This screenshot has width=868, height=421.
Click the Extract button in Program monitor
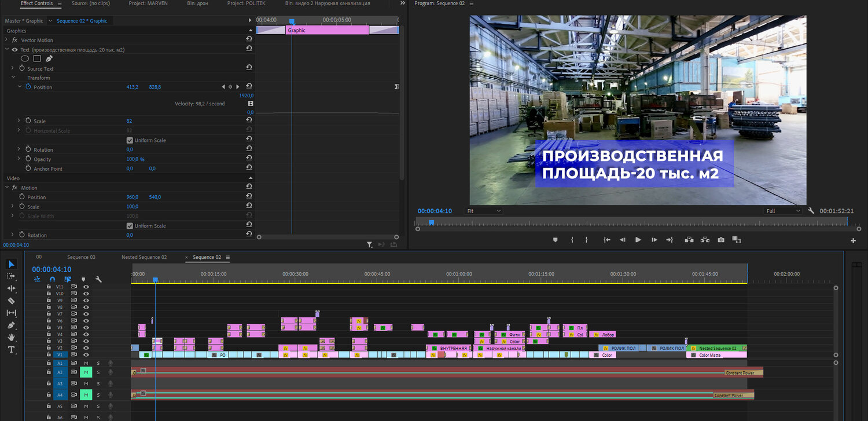tap(705, 240)
